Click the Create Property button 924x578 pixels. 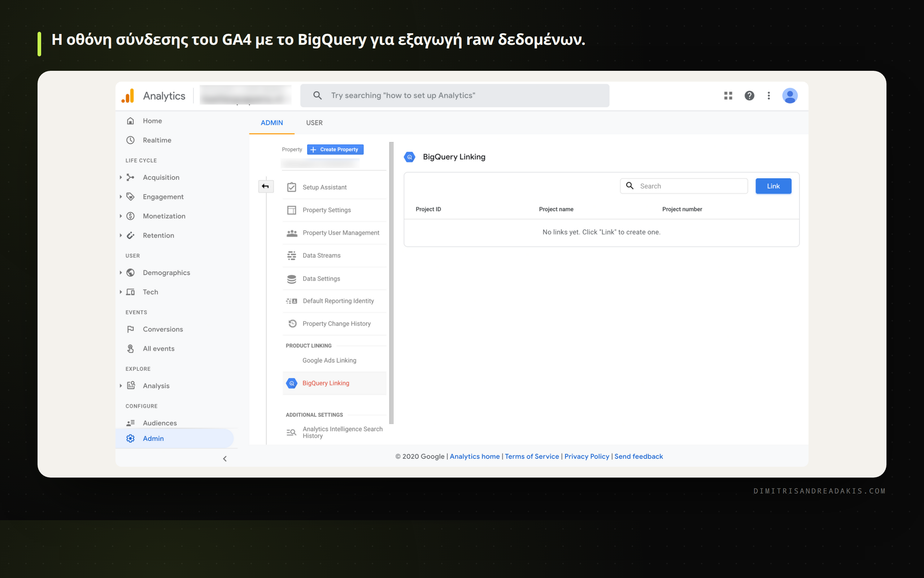click(x=335, y=150)
